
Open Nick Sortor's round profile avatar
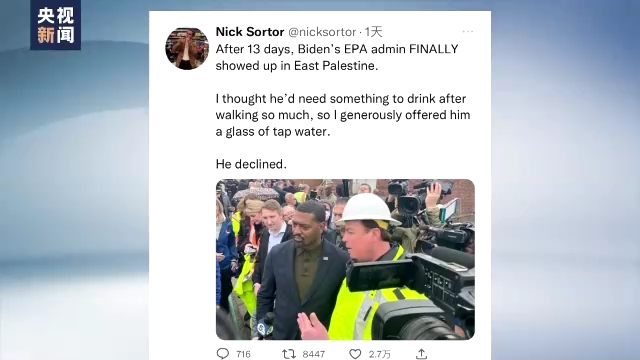pos(187,49)
